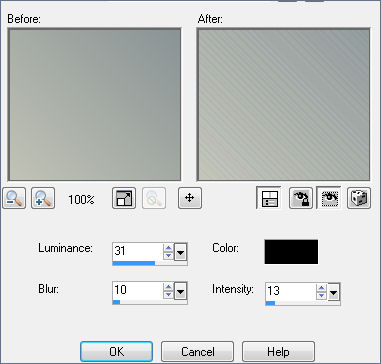Image resolution: width=381 pixels, height=364 pixels.
Task: Confirm the effect with OK
Action: pos(116,352)
